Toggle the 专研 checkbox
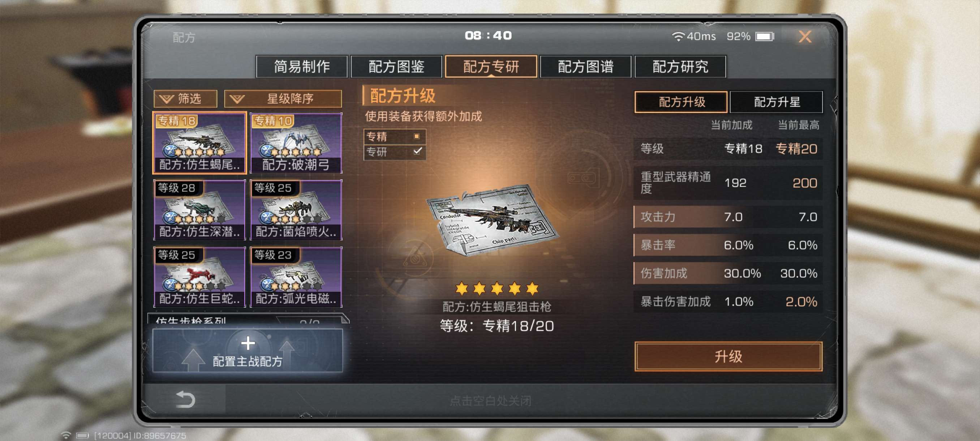Screen dimensions: 980x441 pyautogui.click(x=417, y=151)
